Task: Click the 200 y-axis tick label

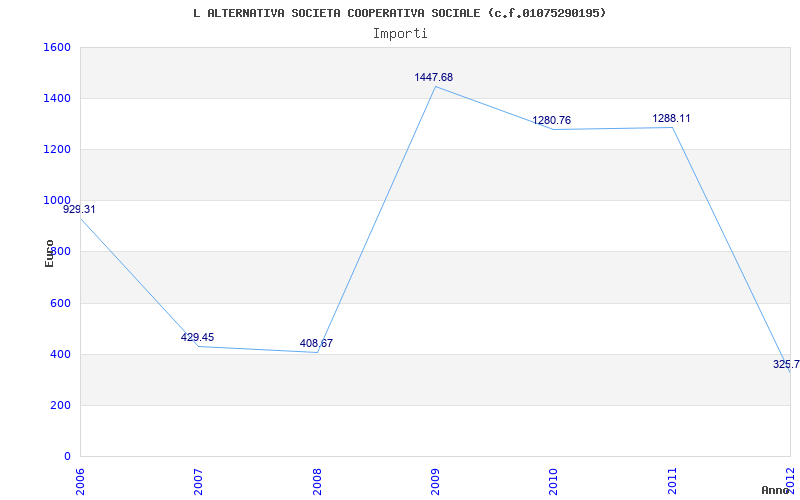Action: pyautogui.click(x=60, y=406)
